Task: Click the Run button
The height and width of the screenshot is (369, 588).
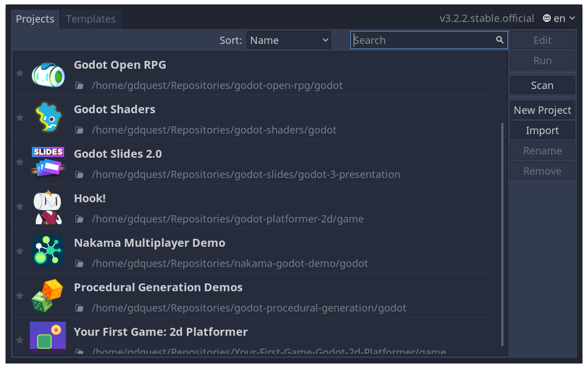Action: (x=542, y=60)
